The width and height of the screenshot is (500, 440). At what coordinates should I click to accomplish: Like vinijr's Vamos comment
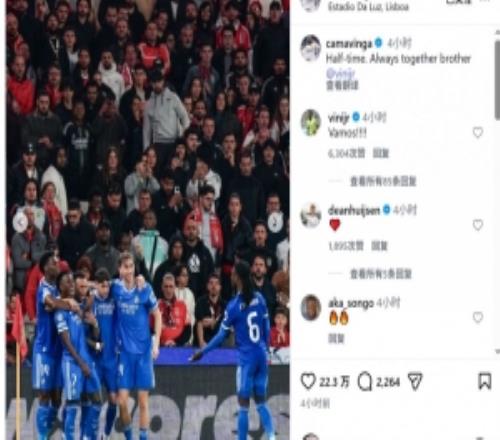pos(478,132)
